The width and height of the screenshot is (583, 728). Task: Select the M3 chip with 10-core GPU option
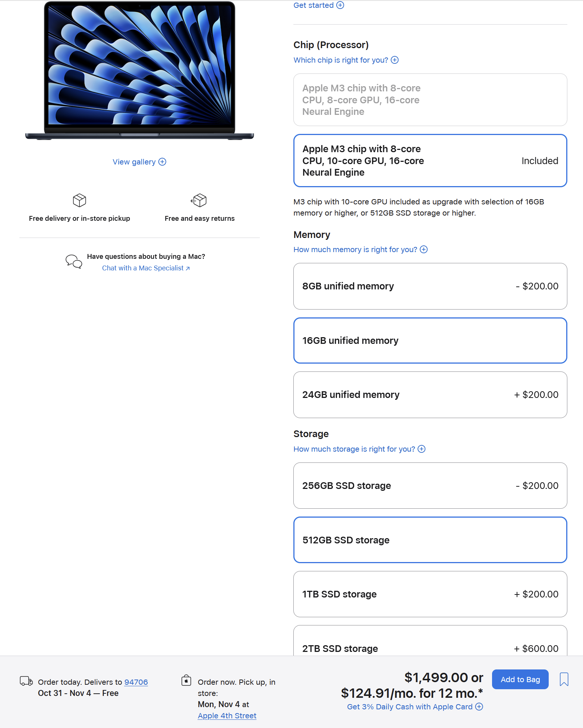pos(430,161)
